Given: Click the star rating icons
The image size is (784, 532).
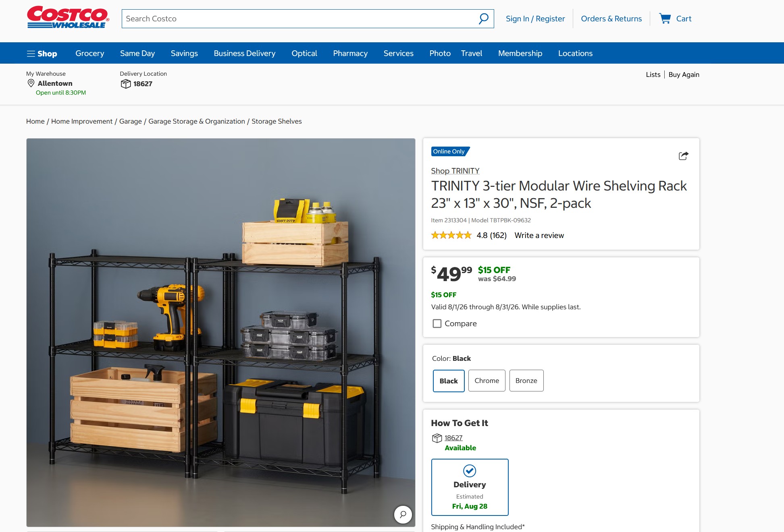Looking at the screenshot, I should [x=451, y=235].
